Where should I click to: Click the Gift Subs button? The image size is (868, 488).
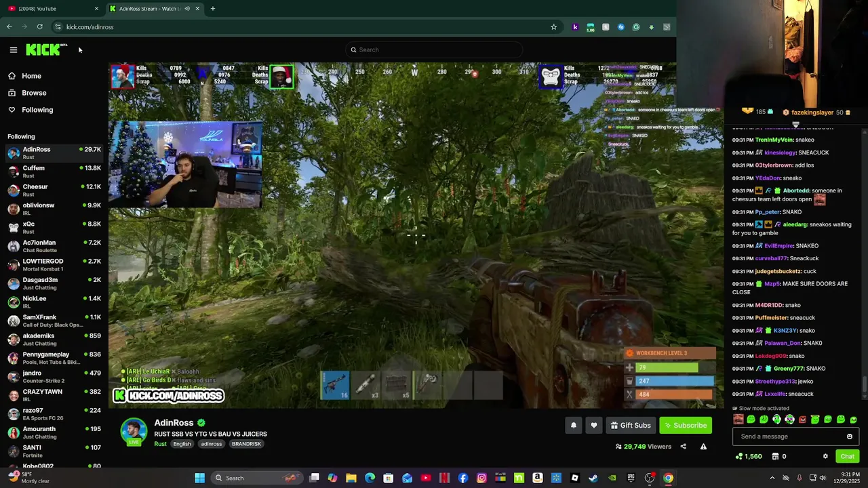631,425
